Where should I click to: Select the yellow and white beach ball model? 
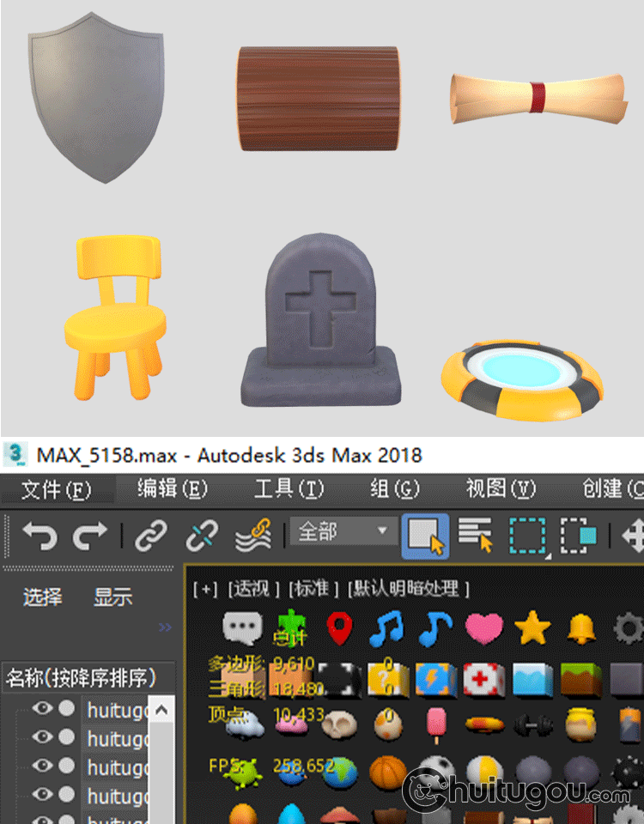(x=484, y=772)
